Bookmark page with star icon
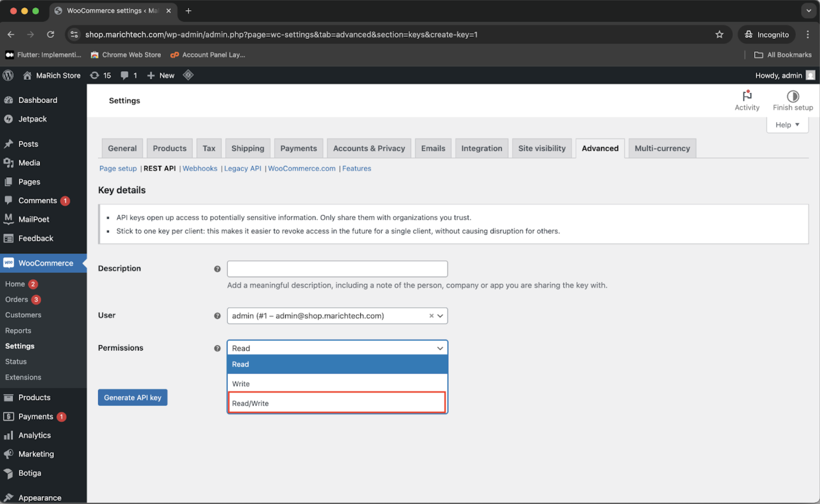Viewport: 820px width, 504px height. [719, 34]
